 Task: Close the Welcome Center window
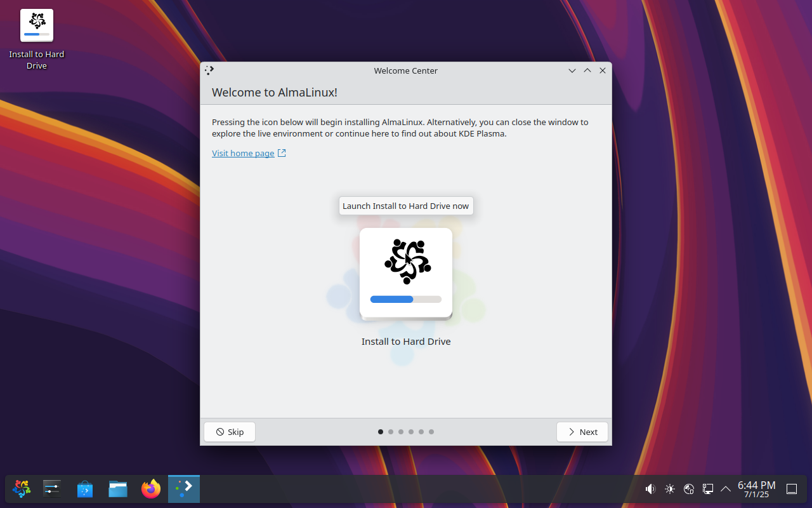[603, 70]
